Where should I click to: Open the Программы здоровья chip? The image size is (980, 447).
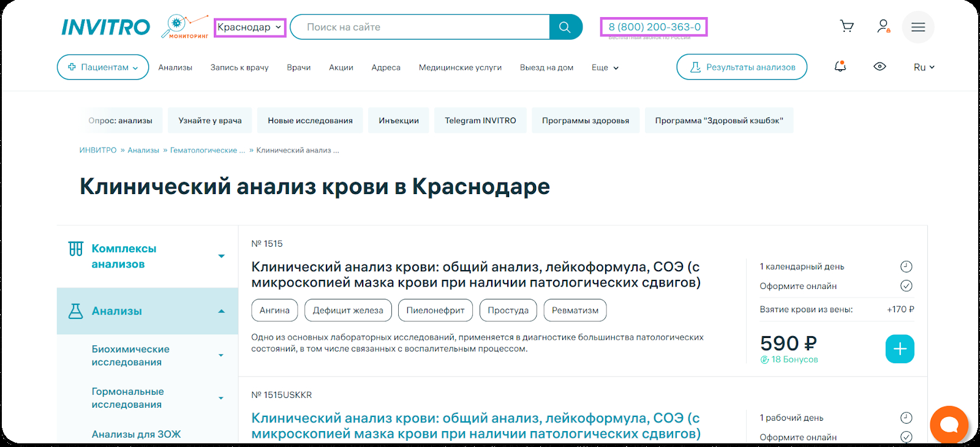pos(586,121)
